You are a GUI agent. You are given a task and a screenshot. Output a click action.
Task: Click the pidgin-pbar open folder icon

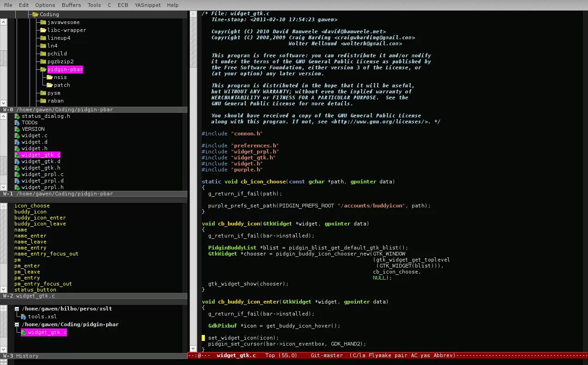pyautogui.click(x=43, y=69)
